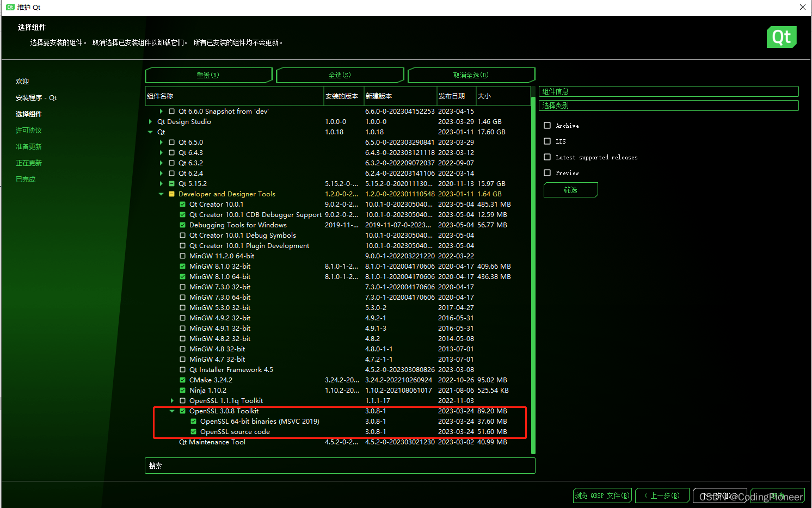
Task: Uncheck OpenSSL 3.0.8 Toolkit checkbox
Action: 183,411
